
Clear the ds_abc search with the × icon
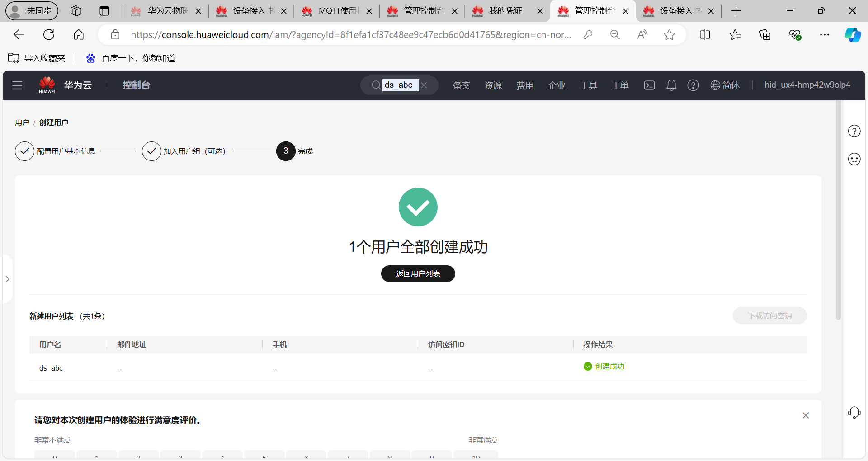[425, 85]
